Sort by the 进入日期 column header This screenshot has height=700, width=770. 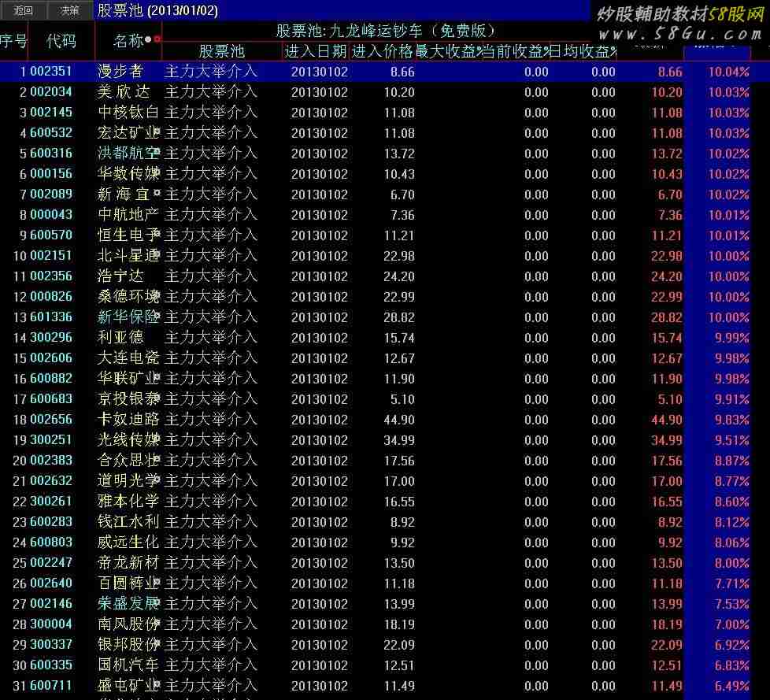(x=316, y=51)
